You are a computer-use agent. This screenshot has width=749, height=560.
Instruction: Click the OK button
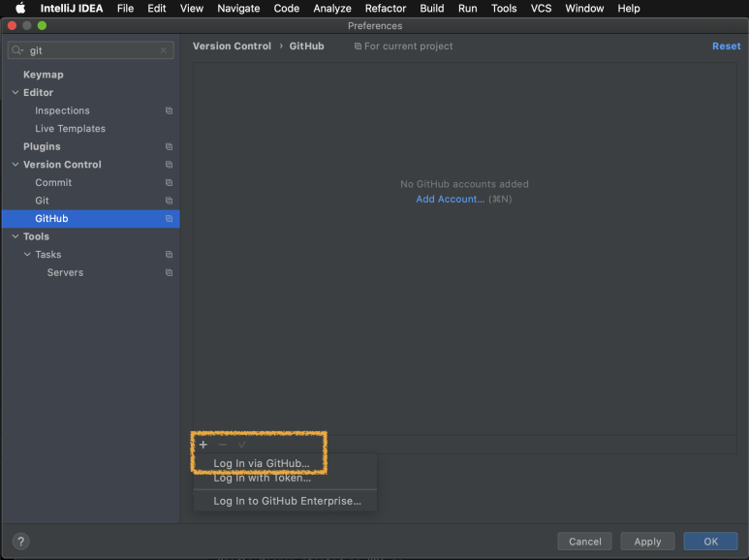coord(710,542)
